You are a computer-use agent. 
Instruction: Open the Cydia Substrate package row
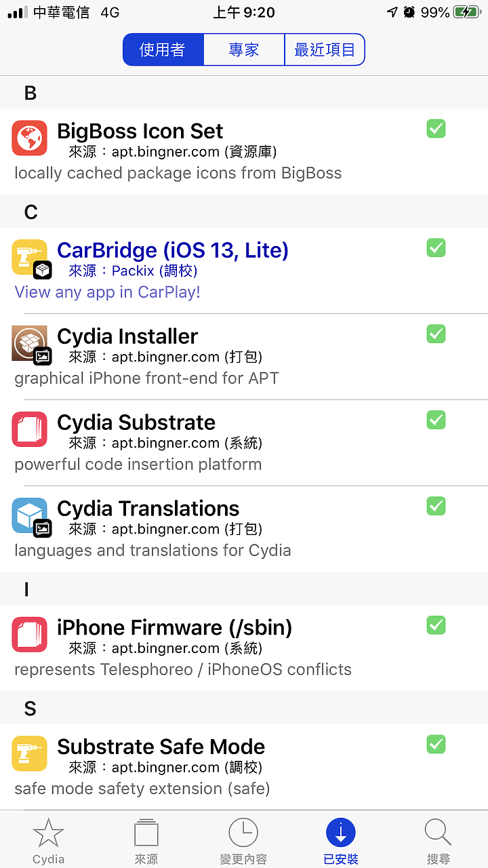[x=244, y=443]
